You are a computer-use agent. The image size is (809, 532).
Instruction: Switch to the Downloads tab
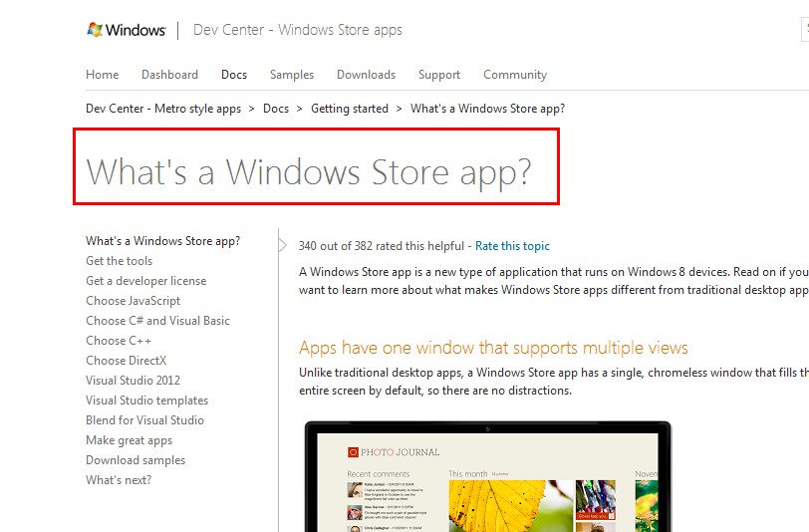(x=367, y=75)
